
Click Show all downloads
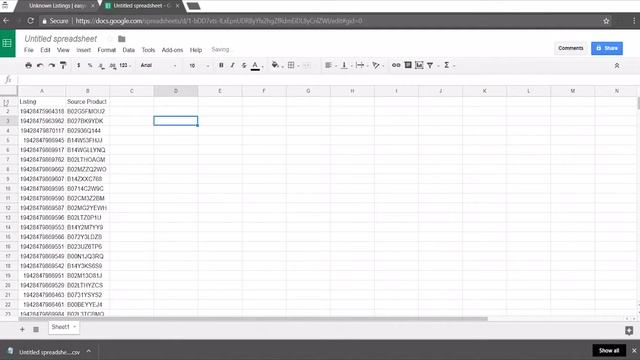(609, 351)
